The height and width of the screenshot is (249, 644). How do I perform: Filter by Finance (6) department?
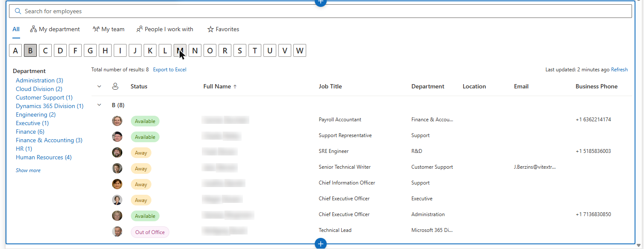tap(30, 132)
